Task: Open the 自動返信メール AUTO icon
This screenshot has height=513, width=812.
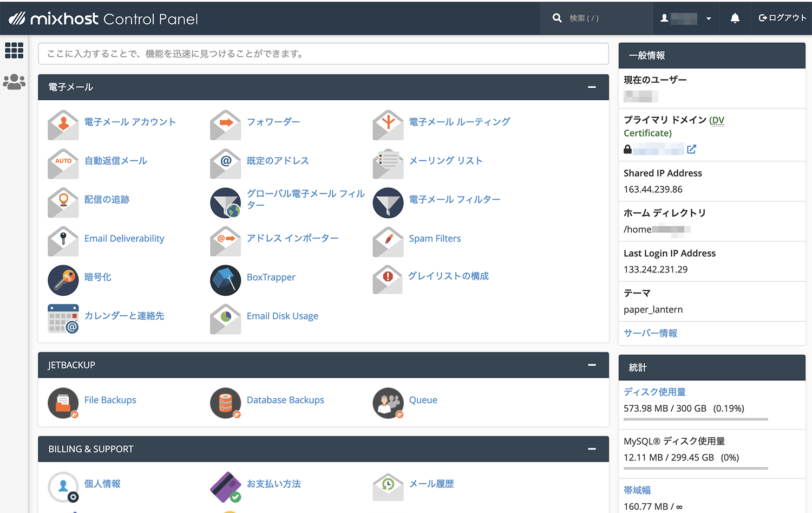Action: (63, 164)
